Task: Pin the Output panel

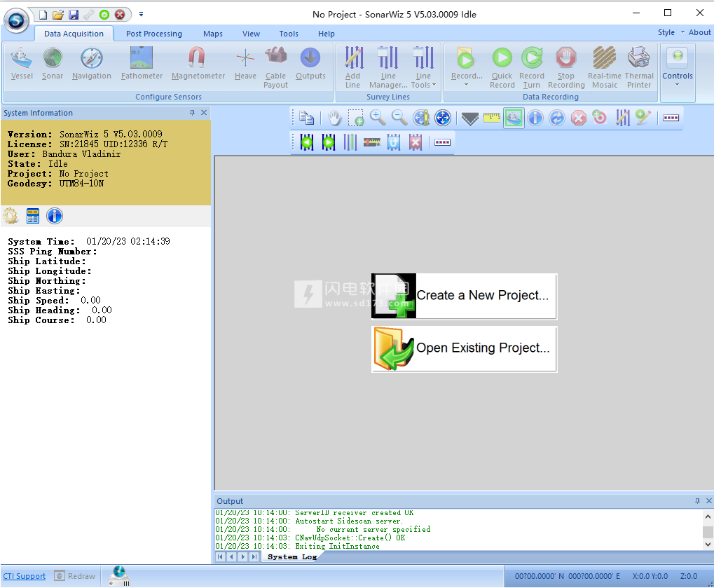Action: [x=697, y=501]
